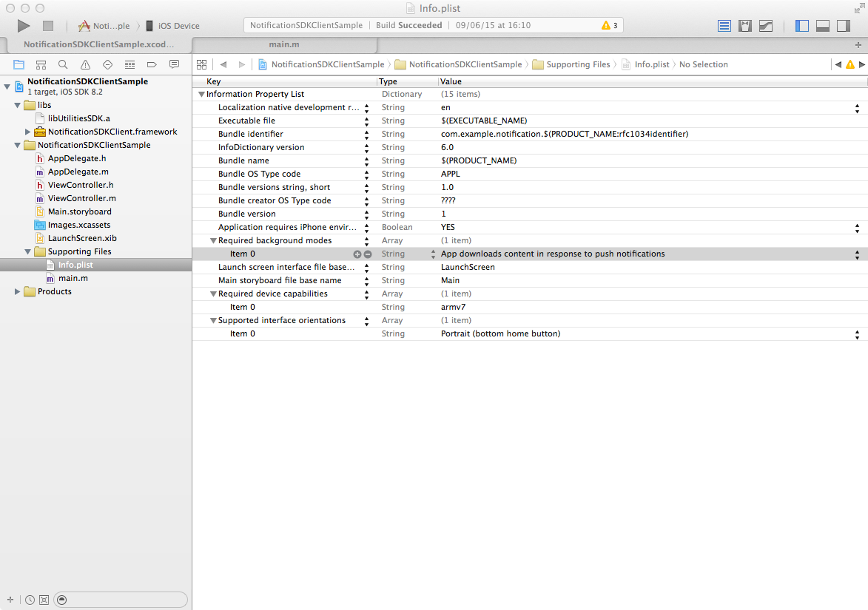Image resolution: width=868 pixels, height=610 pixels.
Task: Expand NotificationSDKClient.framework
Action: point(27,132)
